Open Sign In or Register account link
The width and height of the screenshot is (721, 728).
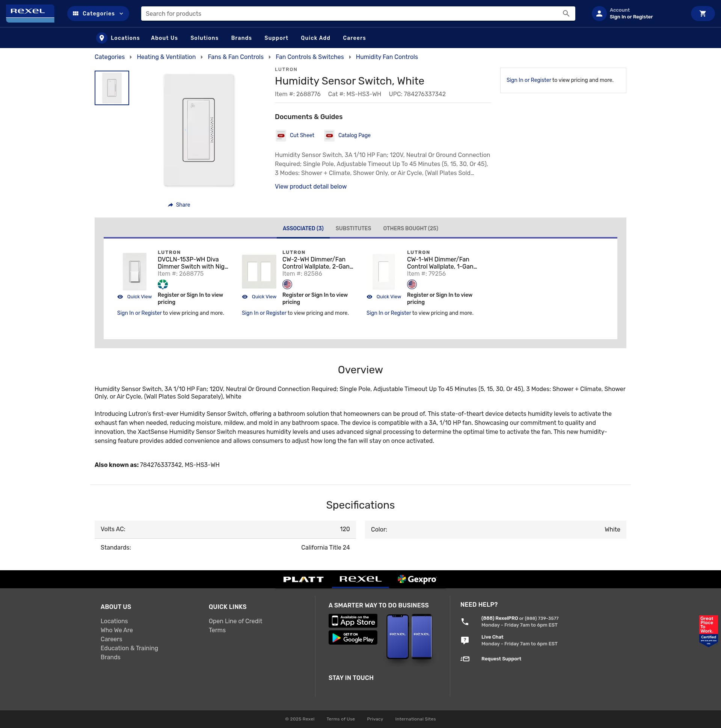tap(631, 17)
